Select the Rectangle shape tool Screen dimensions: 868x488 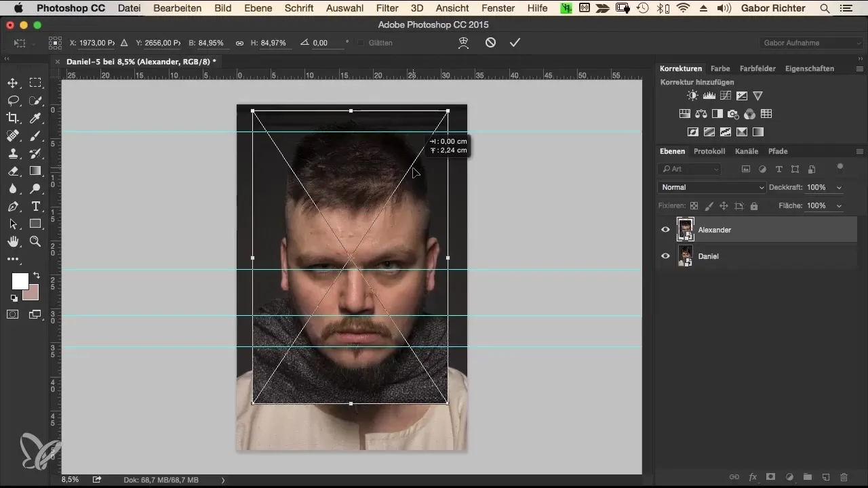tap(35, 224)
